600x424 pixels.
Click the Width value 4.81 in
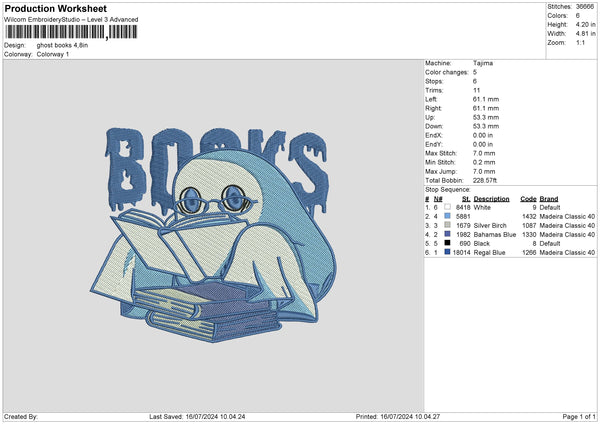(585, 34)
